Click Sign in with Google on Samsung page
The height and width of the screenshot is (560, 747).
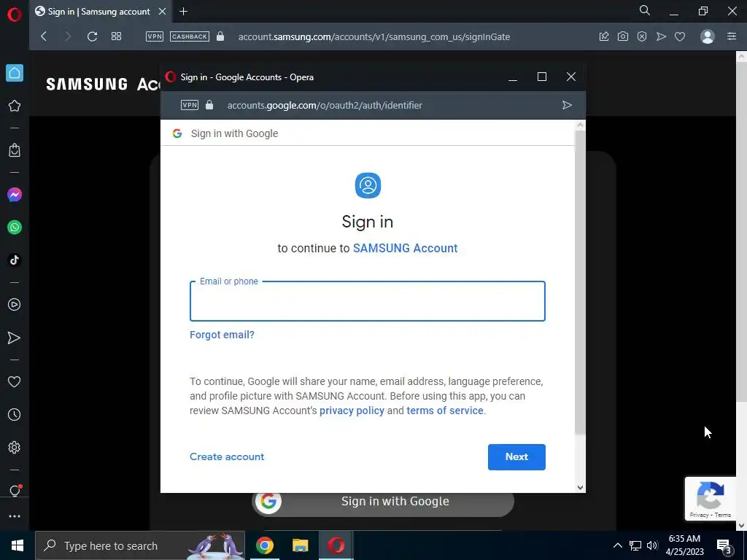click(382, 502)
